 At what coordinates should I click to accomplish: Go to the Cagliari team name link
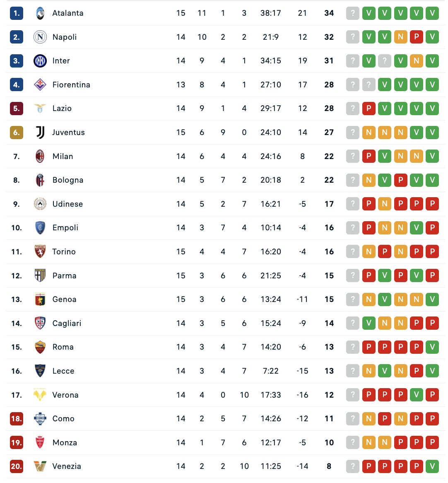click(67, 324)
